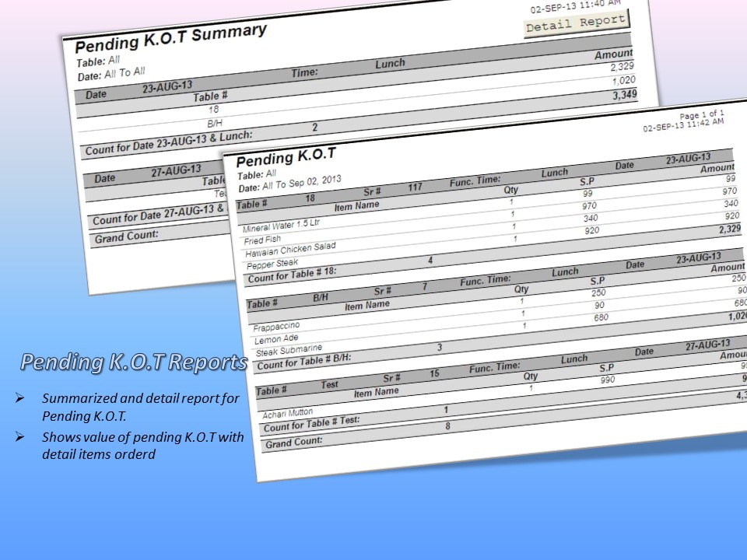
Task: Click the '02-SEP-13 11:42 AM' timestamp
Action: point(683,124)
